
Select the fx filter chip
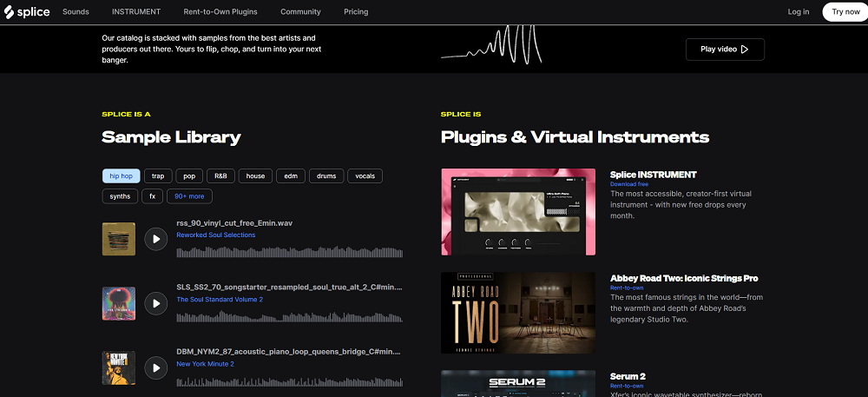coord(152,196)
